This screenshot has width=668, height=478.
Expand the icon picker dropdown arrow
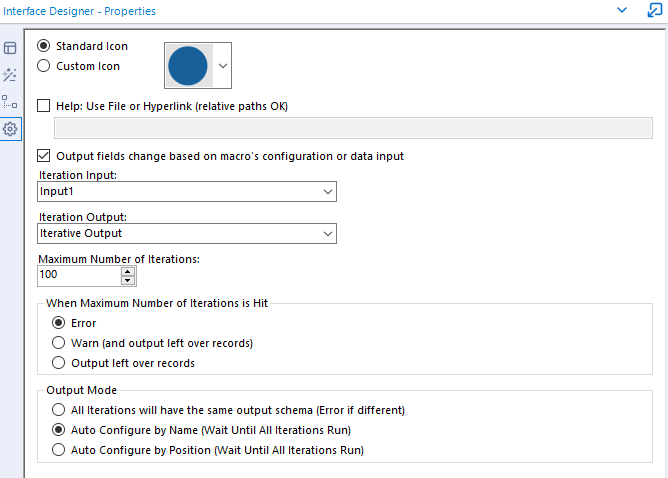coord(222,66)
